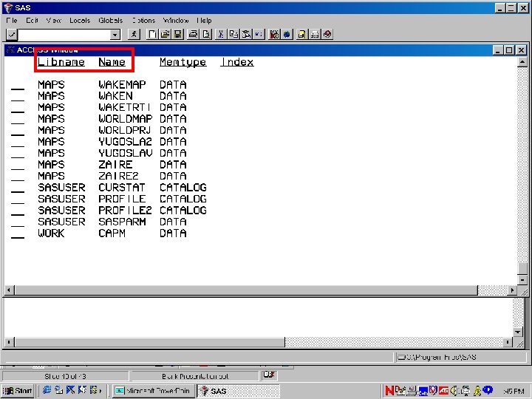Click lower pane vertical scroll down arrow

518,332
